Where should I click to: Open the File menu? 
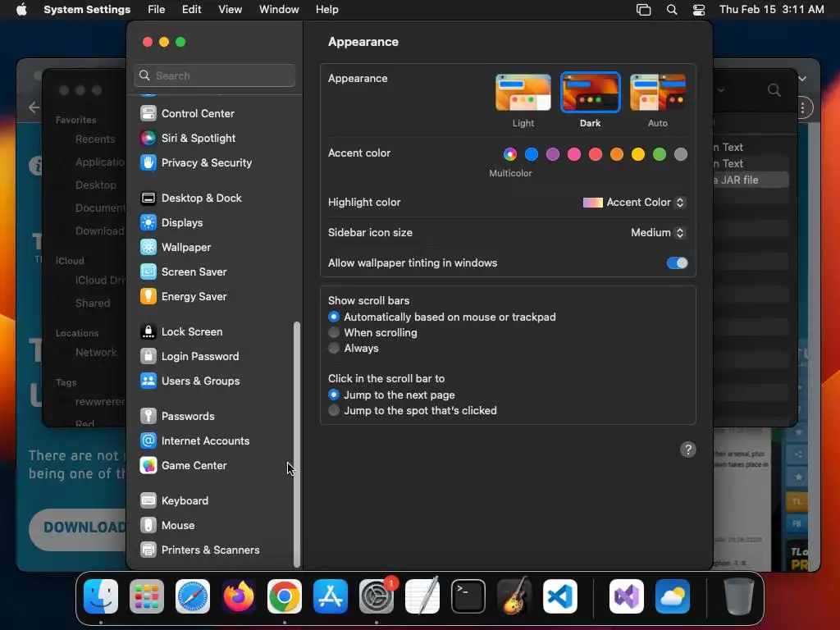pyautogui.click(x=157, y=10)
